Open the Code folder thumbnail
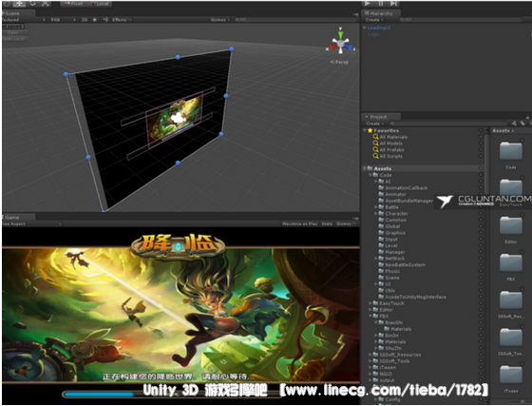Viewport: 532px width, 406px height. 511,151
